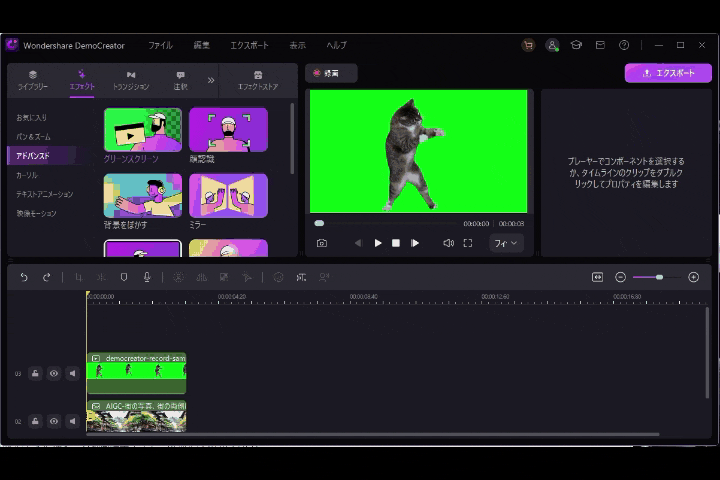Mute audio on track 03

click(73, 373)
